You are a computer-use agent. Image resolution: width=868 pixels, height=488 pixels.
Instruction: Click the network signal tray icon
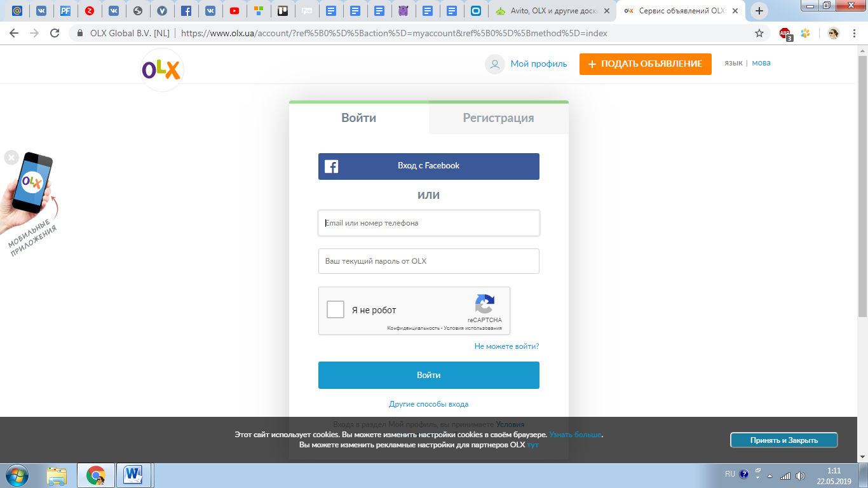click(785, 476)
